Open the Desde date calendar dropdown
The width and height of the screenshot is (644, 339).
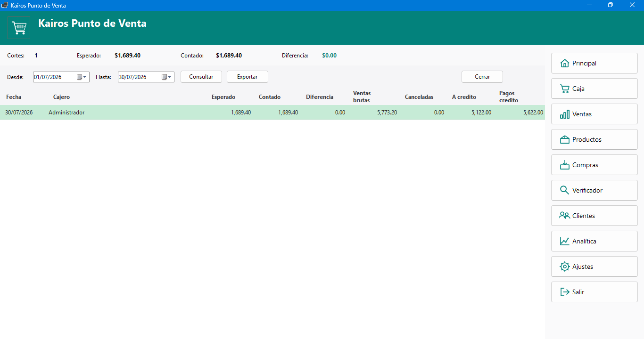pos(82,77)
